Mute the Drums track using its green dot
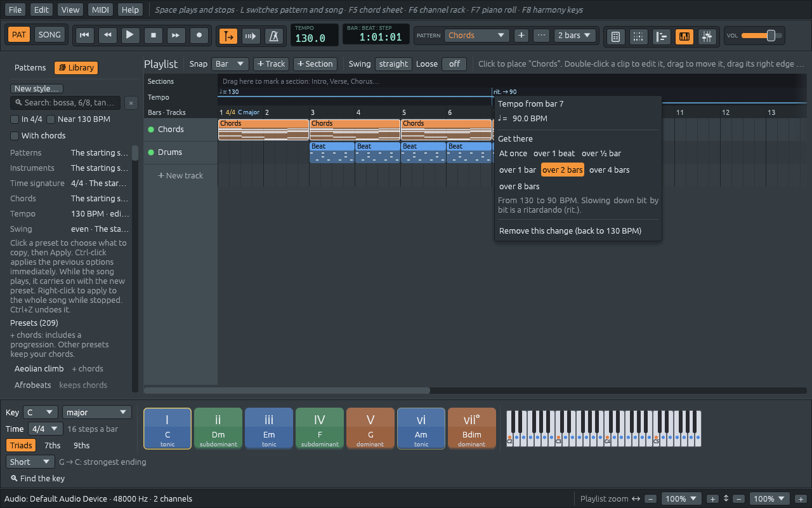This screenshot has height=508, width=812. click(x=151, y=152)
